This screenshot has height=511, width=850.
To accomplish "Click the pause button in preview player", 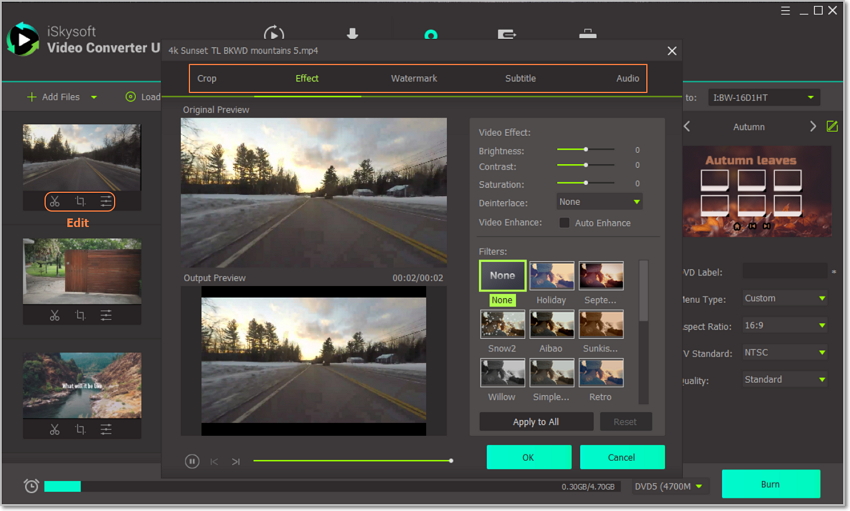I will 191,461.
